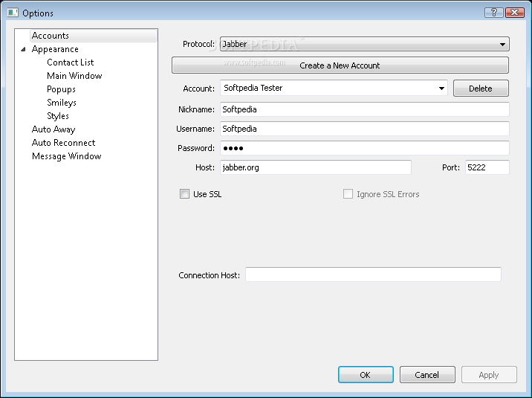Image resolution: width=532 pixels, height=398 pixels.
Task: Open Contact List settings
Action: point(71,62)
